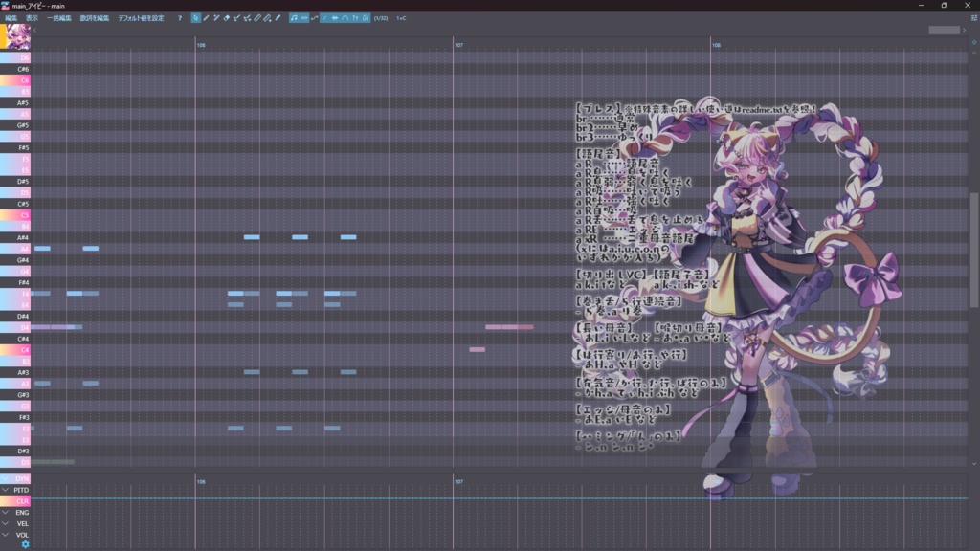This screenshot has height=551, width=980.
Task: Open the 一括編集 (Batch Edit) menu
Action: pos(59,16)
